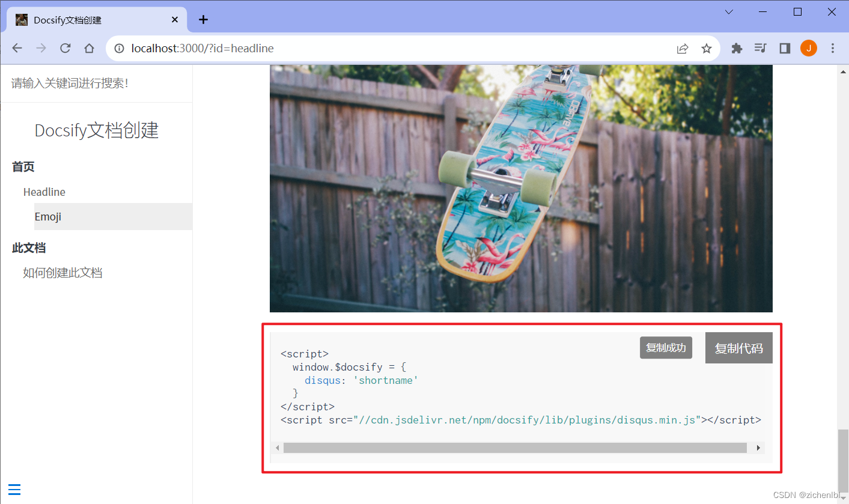
Task: Bookmark this page with the star
Action: 707,49
